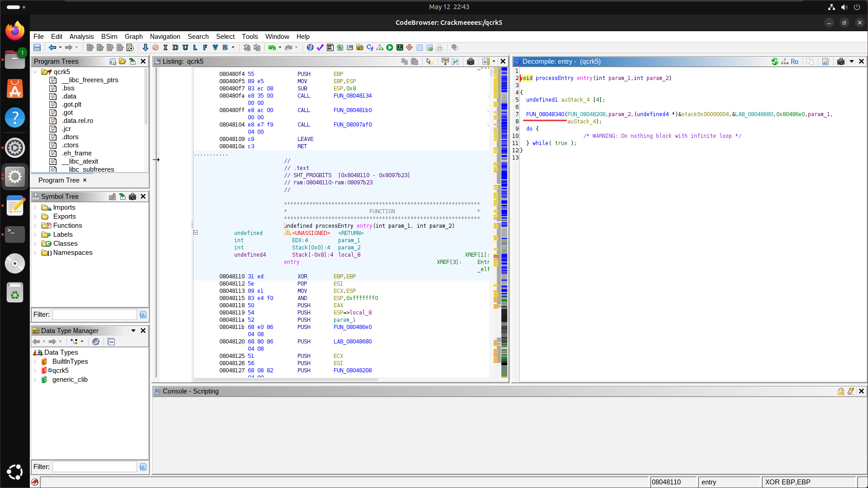Expand the Namespaces node in Symbol Tree
The width and height of the screenshot is (868, 488).
coord(35,253)
